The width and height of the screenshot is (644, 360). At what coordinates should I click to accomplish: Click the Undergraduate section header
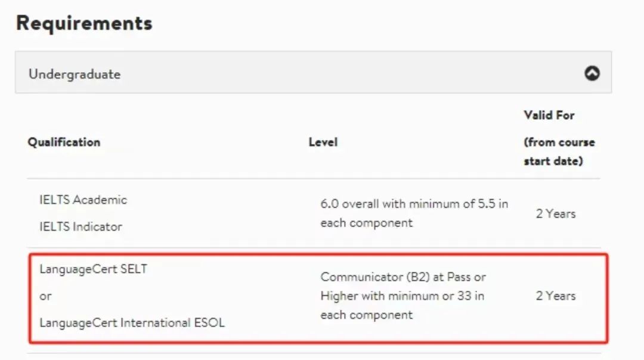[314, 72]
